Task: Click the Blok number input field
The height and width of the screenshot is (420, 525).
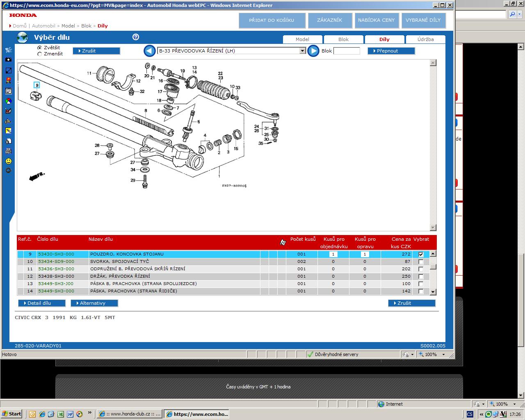Action: [x=347, y=51]
